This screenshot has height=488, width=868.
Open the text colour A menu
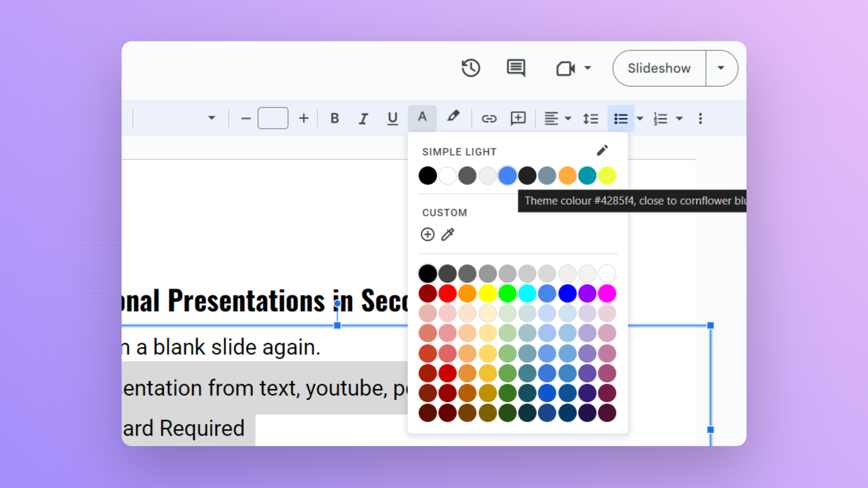[x=422, y=117]
